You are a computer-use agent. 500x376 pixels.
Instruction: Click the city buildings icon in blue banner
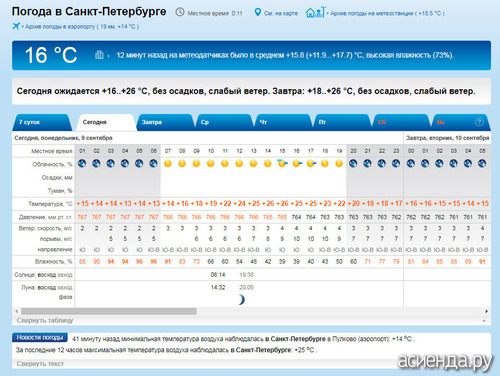click(x=99, y=55)
